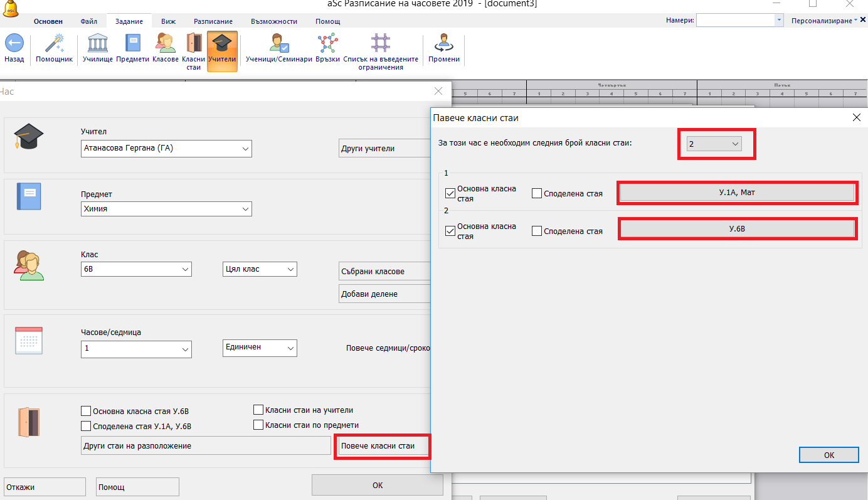Toggle Споделена стая for room 1
The width and height of the screenshot is (868, 500).
[537, 194]
